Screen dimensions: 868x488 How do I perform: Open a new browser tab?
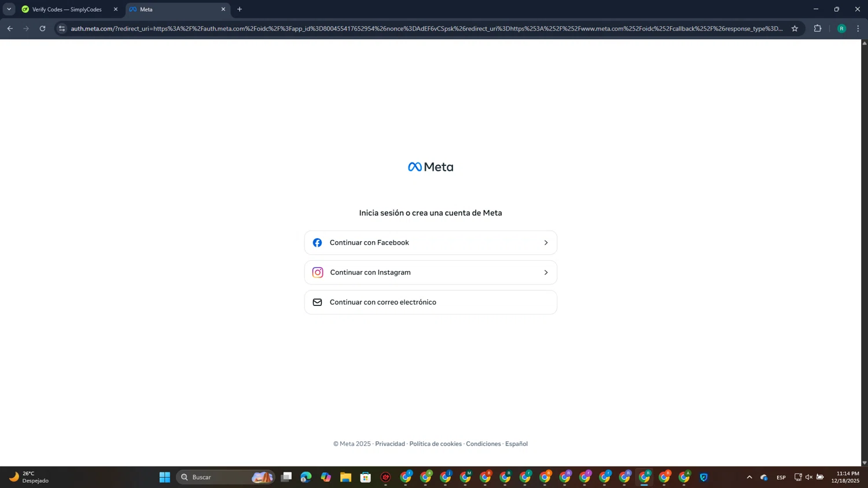(x=240, y=9)
